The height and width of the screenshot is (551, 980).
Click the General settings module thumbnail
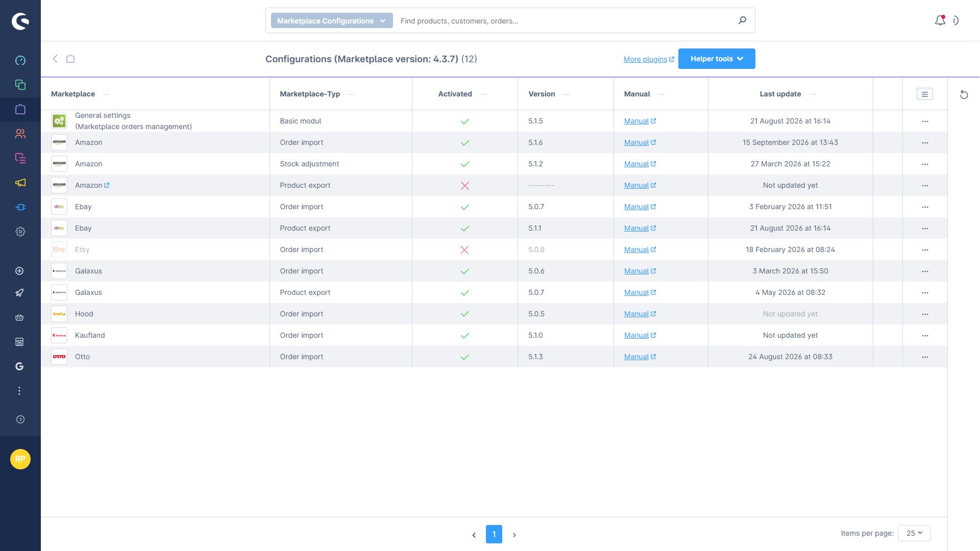pos(59,121)
